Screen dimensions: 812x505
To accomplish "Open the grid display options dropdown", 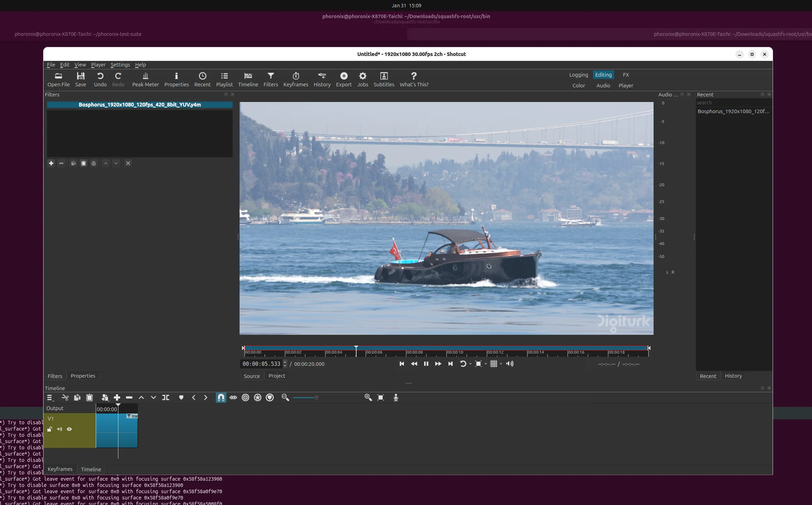I will point(501,364).
